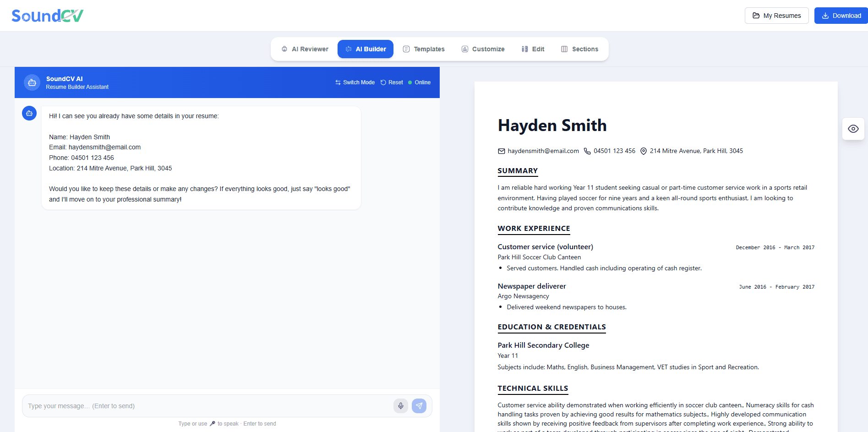The image size is (868, 432).
Task: Toggle chat mode via Switch Mode
Action: 355,82
